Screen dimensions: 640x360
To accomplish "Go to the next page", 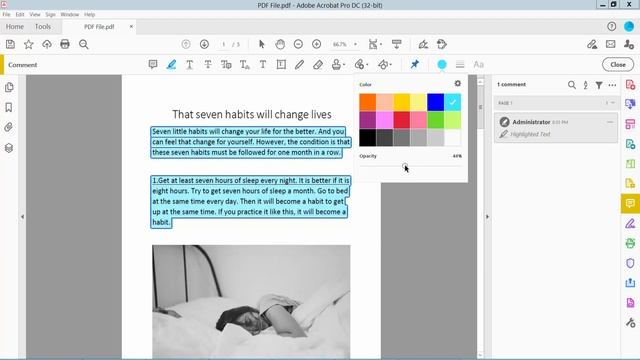I will click(204, 44).
